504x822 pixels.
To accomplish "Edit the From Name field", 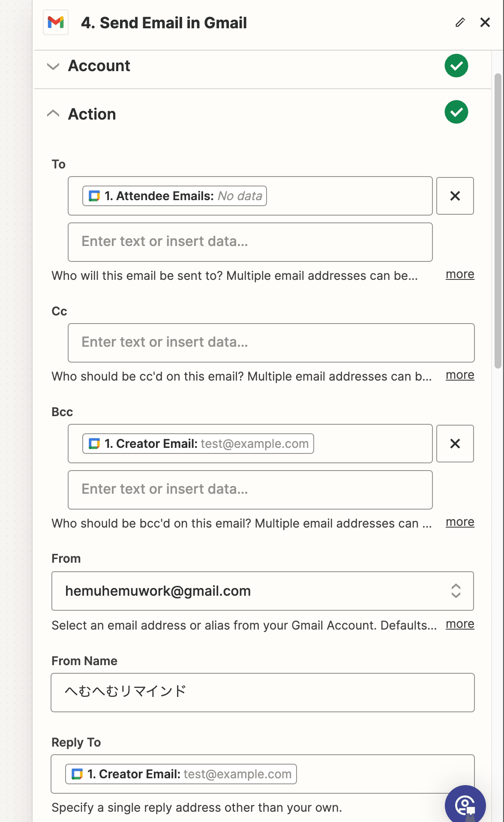I will [x=263, y=693].
